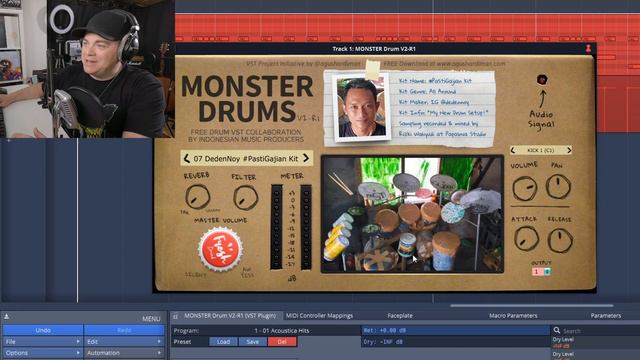Adjust the Pan knob
Viewport: 640px width, 360px height.
558,187
